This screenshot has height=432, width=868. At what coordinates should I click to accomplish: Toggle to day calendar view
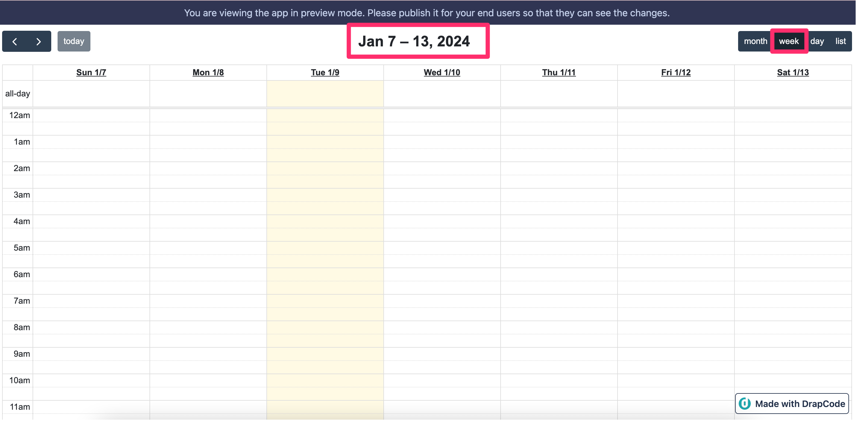[x=818, y=41]
